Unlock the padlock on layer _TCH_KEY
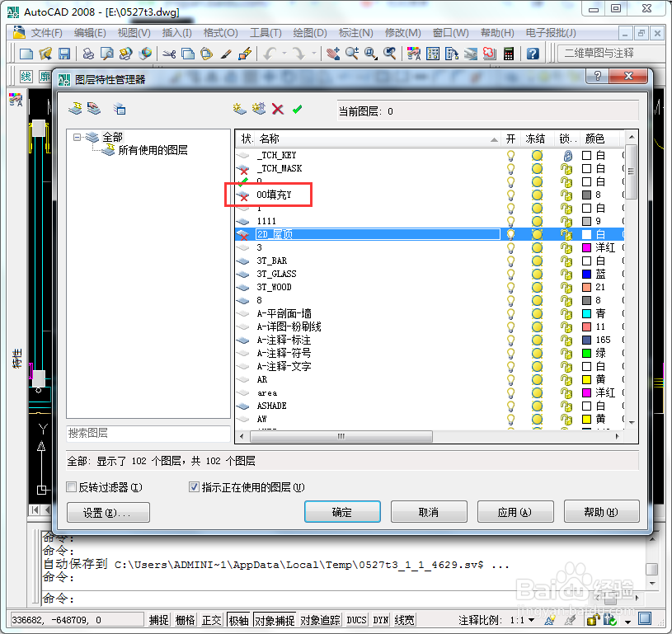Image resolution: width=672 pixels, height=634 pixels. 567,155
